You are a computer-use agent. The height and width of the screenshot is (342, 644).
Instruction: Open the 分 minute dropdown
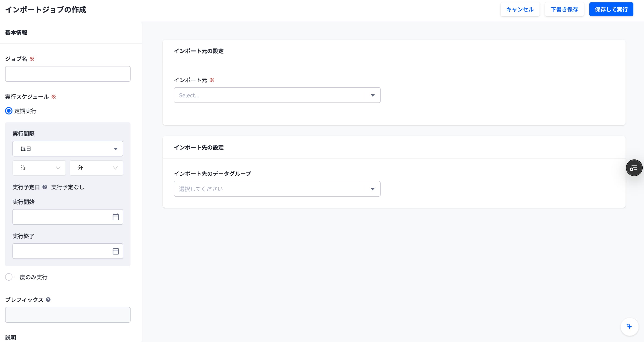[96, 168]
